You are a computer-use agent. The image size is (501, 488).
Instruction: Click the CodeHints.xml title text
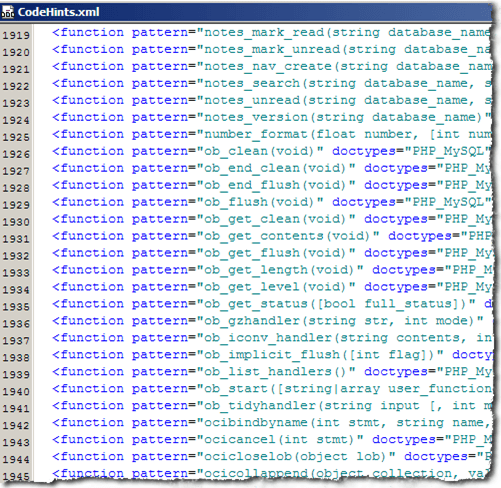[x=59, y=12]
